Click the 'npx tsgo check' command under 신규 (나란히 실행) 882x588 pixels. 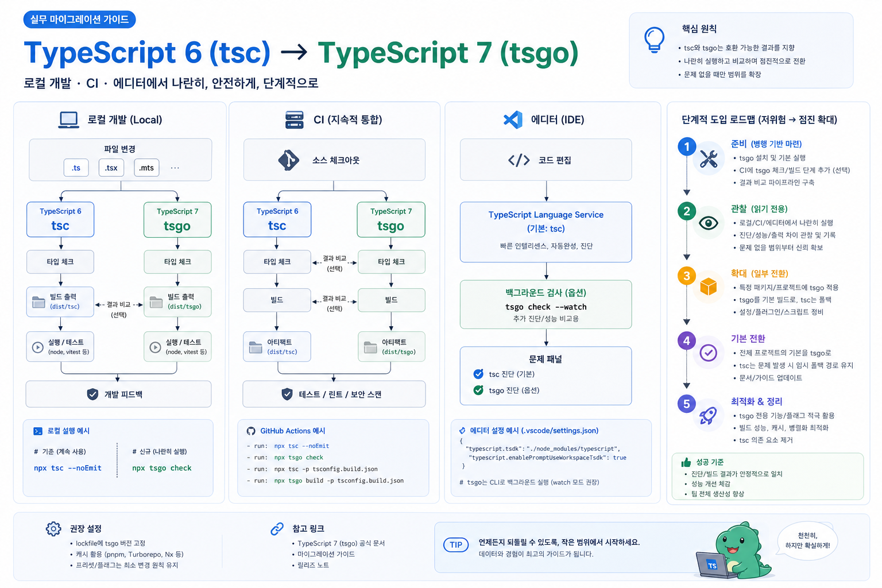pyautogui.click(x=162, y=468)
